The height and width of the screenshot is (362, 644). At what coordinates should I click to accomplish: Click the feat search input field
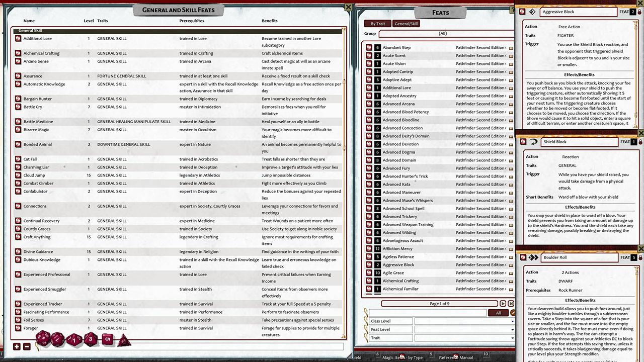click(x=428, y=313)
